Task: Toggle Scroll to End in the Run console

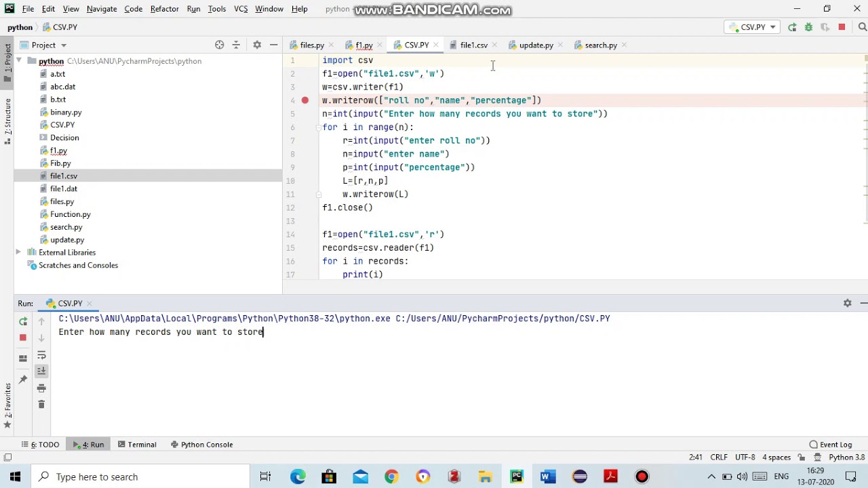Action: tap(41, 371)
